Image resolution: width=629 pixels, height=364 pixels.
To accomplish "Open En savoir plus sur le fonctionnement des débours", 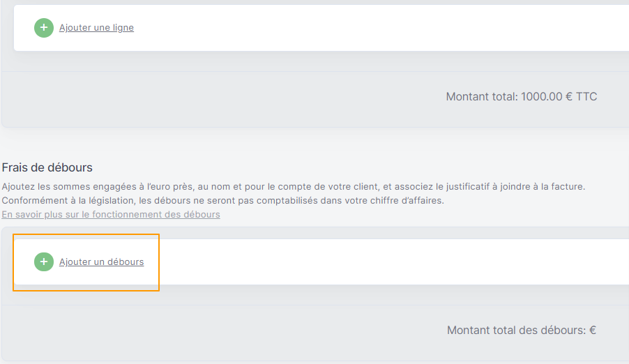I will point(111,214).
